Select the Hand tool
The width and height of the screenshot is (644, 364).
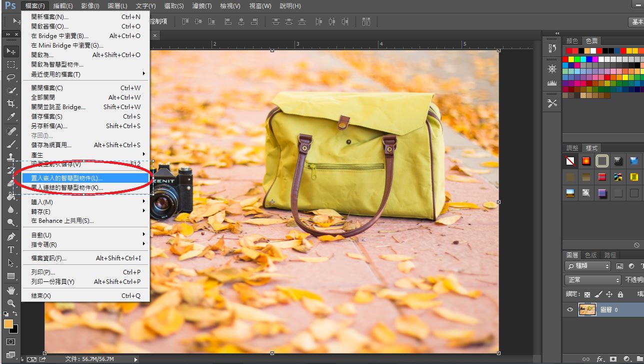11,290
